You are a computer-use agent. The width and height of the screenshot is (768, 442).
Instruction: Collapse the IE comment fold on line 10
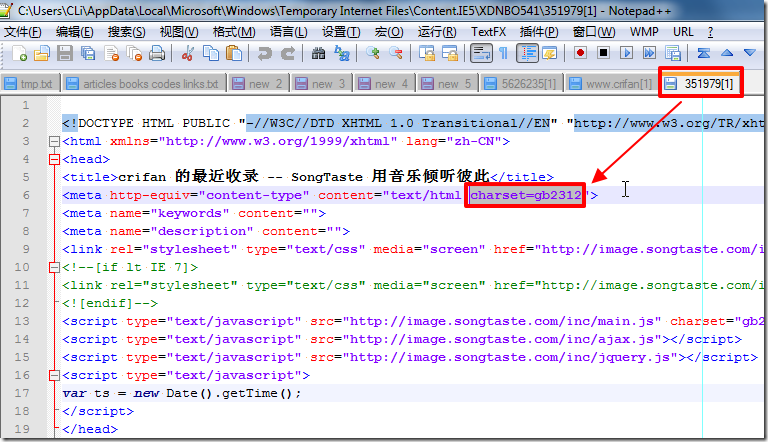tap(54, 268)
